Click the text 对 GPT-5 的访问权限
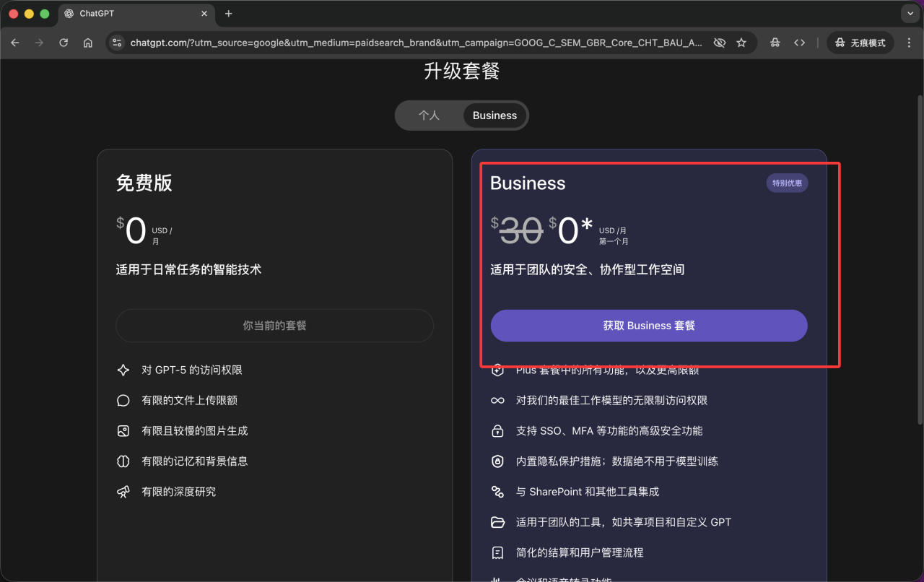 coord(192,370)
